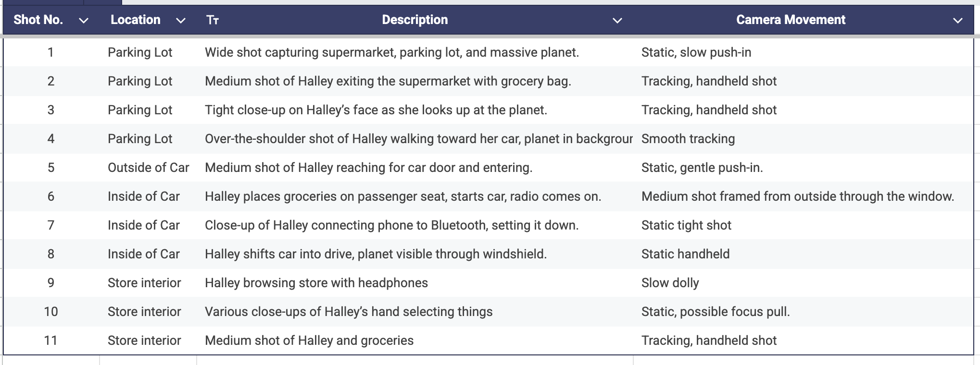Open the Shot No. column dropdown

(84, 20)
